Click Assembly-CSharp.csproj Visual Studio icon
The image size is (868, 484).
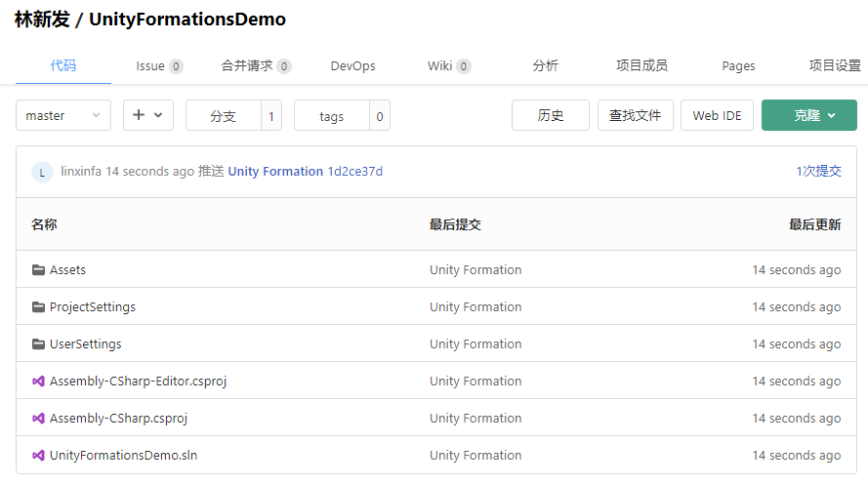(38, 419)
